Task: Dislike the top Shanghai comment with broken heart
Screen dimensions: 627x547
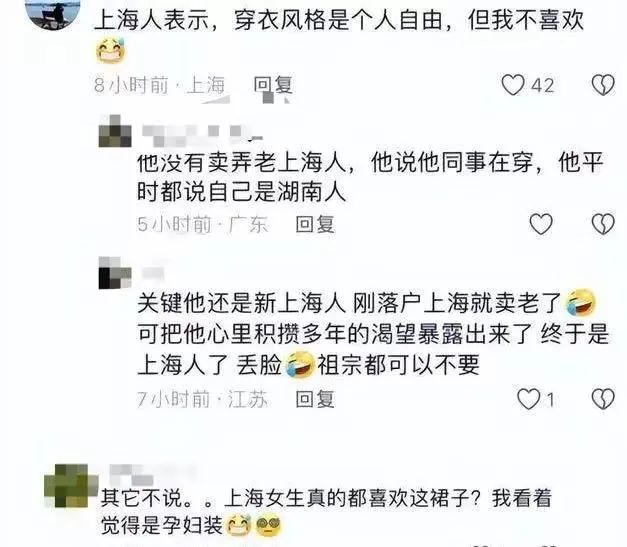Action: tap(603, 85)
